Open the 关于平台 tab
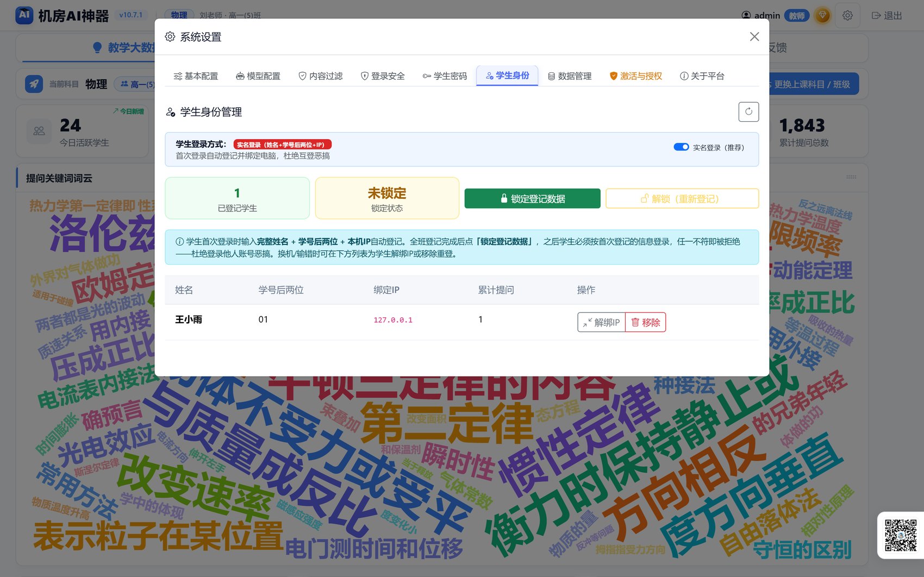Image resolution: width=924 pixels, height=577 pixels. click(x=702, y=76)
